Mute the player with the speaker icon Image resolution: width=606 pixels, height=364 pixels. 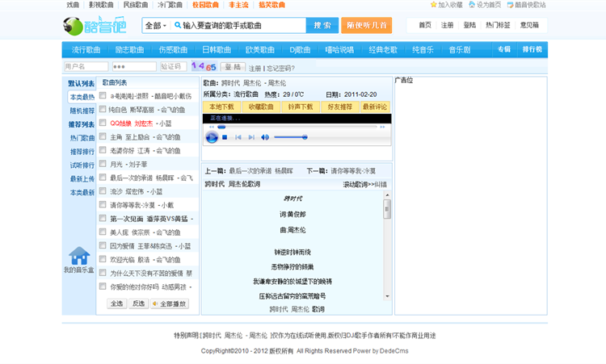pyautogui.click(x=265, y=137)
